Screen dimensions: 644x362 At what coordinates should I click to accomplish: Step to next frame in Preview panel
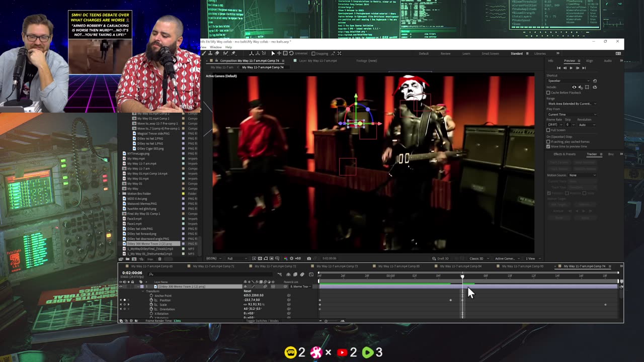578,68
